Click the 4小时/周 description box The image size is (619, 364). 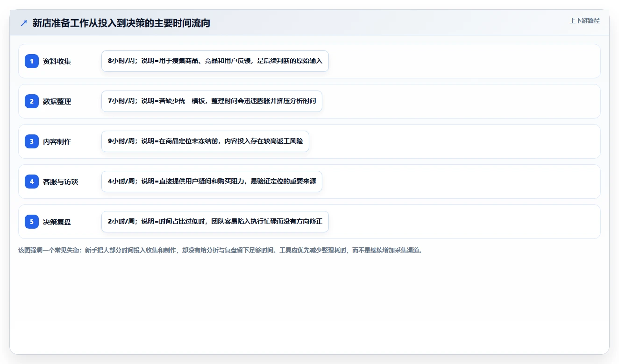212,182
